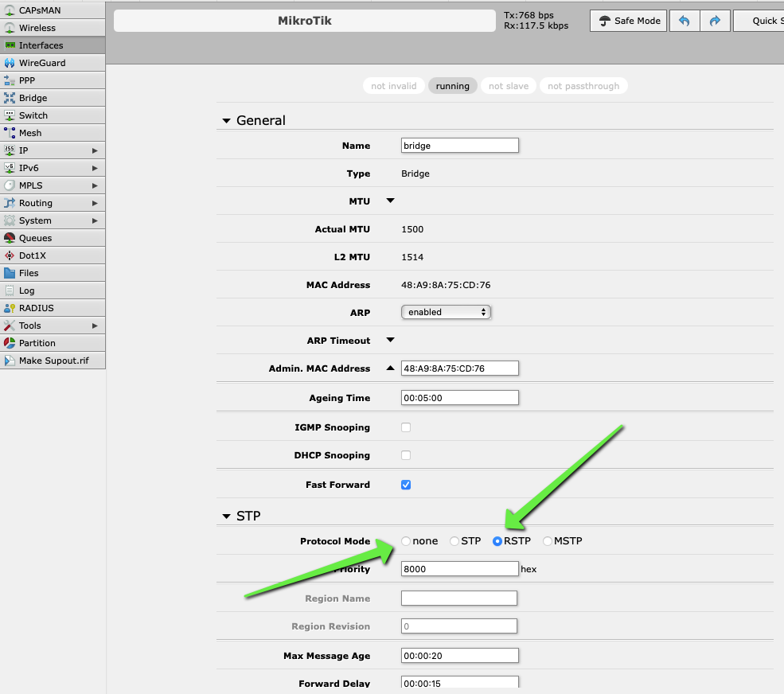Click the Admin. MAC Address input field

coord(460,368)
